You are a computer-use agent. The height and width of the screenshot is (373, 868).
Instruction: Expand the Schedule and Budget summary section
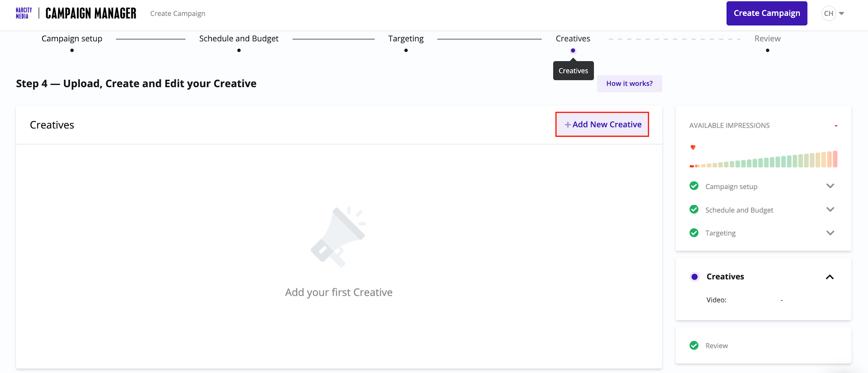pos(830,209)
